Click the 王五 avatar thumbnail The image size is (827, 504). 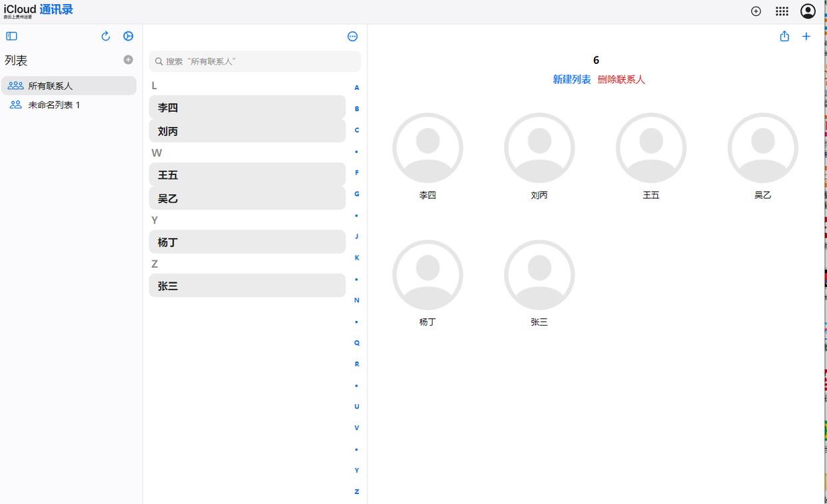(x=651, y=148)
